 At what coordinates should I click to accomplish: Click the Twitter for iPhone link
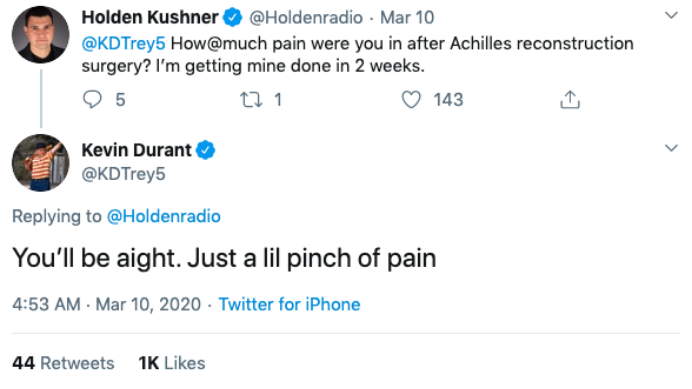290,305
